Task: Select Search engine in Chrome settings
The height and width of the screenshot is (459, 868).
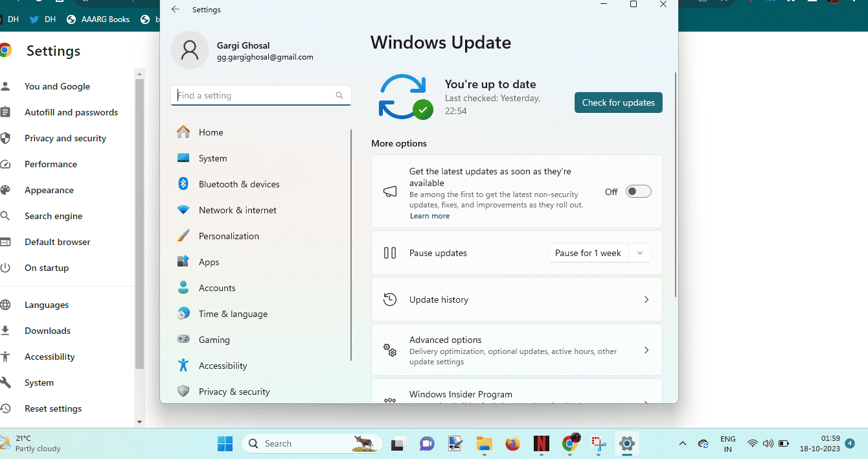Action: (x=53, y=216)
